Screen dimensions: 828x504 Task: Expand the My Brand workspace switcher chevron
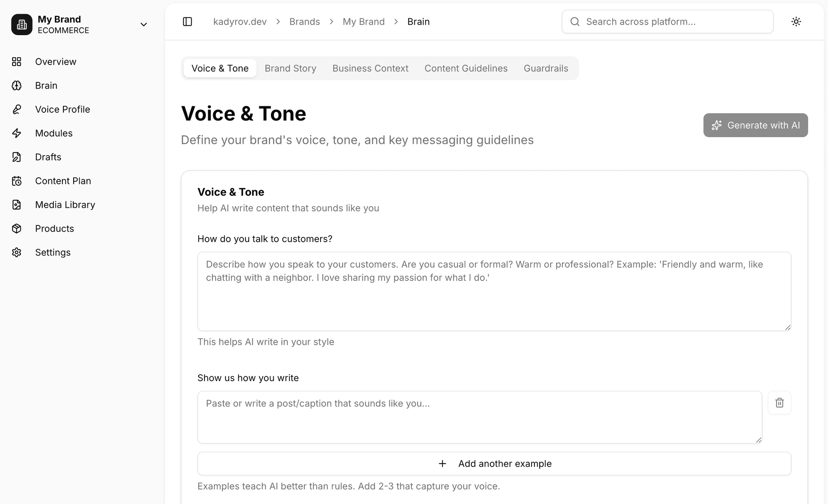pyautogui.click(x=144, y=25)
